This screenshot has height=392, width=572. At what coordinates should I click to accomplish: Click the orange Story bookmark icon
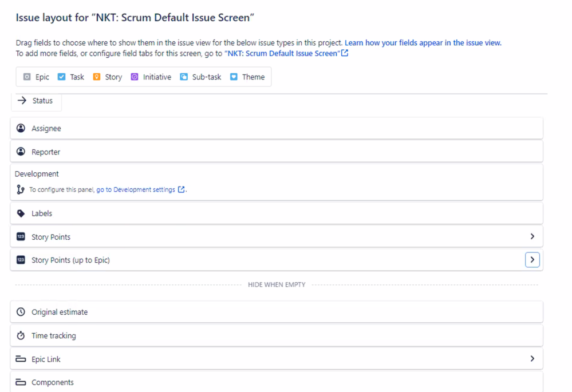click(97, 77)
